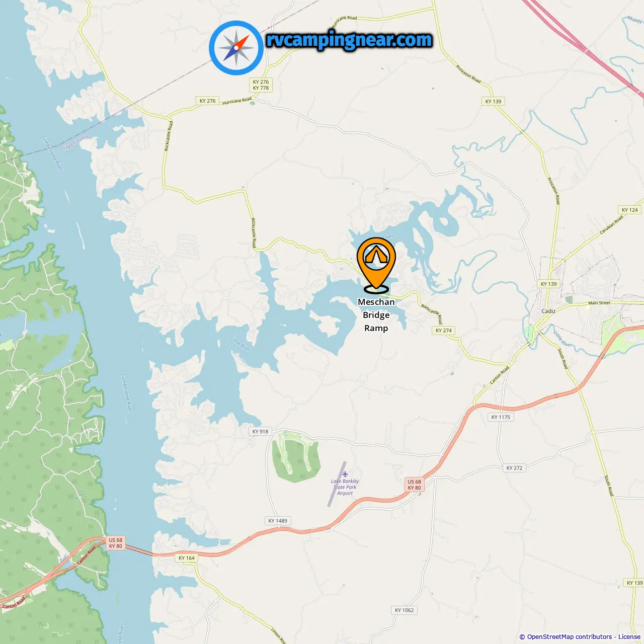
Task: Click the KY 272 route shield
Action: click(514, 468)
